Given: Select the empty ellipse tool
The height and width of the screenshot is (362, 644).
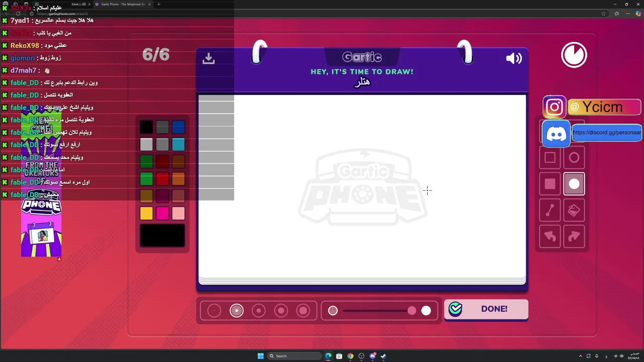Looking at the screenshot, I should (574, 158).
